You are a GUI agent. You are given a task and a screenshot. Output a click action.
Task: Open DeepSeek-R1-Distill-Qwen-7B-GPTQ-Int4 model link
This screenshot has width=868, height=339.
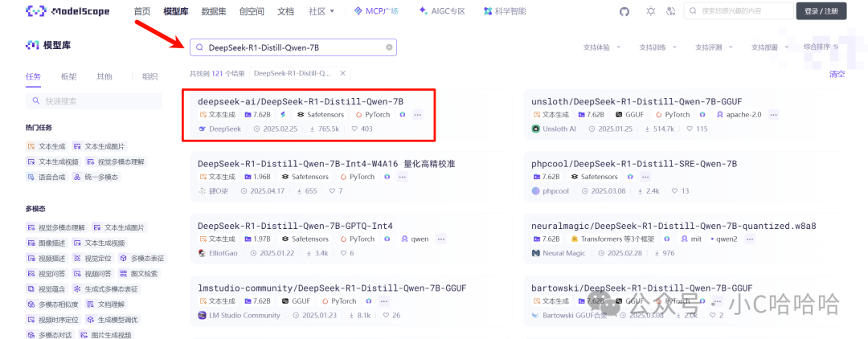pyautogui.click(x=295, y=226)
